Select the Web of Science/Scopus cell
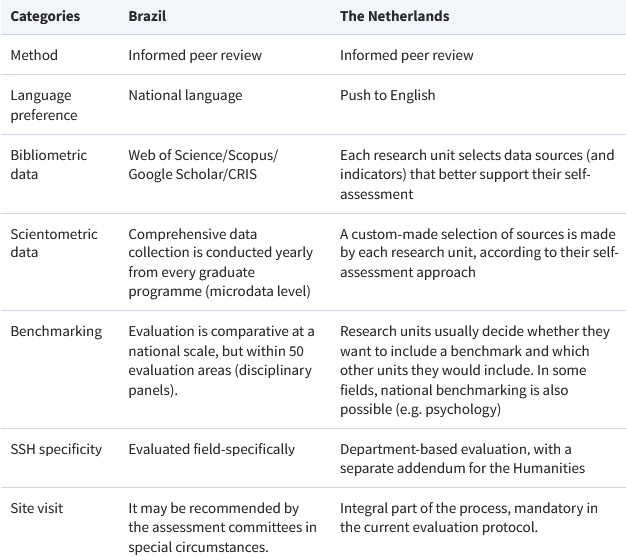The width and height of the screenshot is (626, 557). tap(203, 165)
